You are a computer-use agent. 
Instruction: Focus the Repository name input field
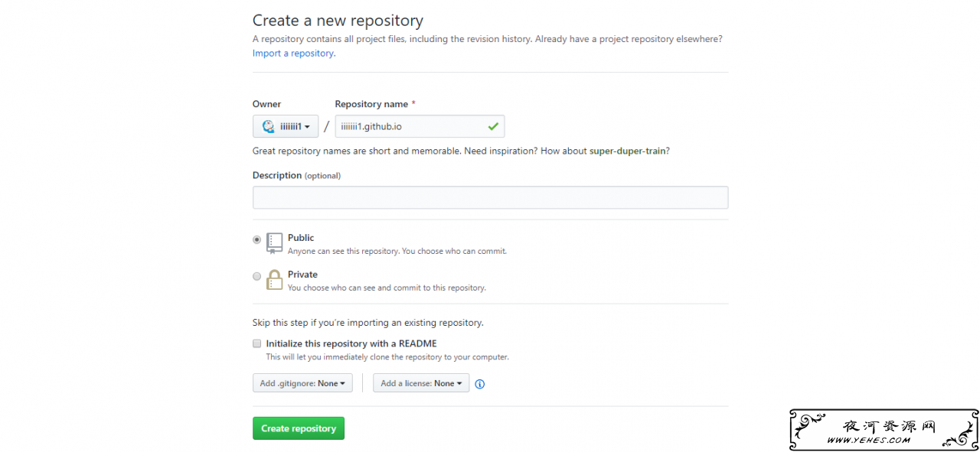420,126
